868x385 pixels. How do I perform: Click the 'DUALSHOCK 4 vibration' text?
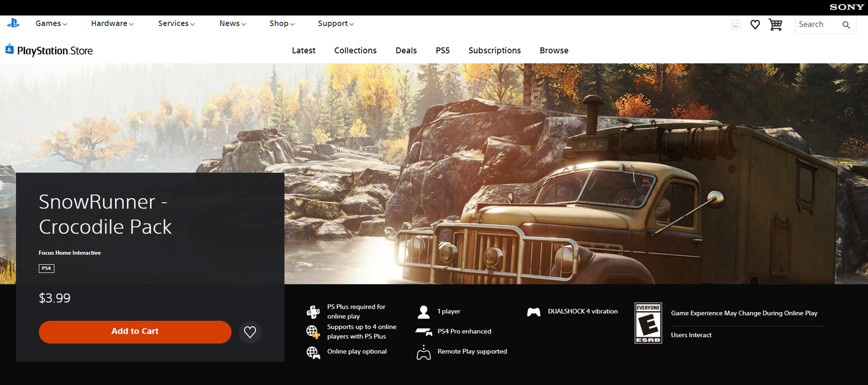click(x=583, y=311)
